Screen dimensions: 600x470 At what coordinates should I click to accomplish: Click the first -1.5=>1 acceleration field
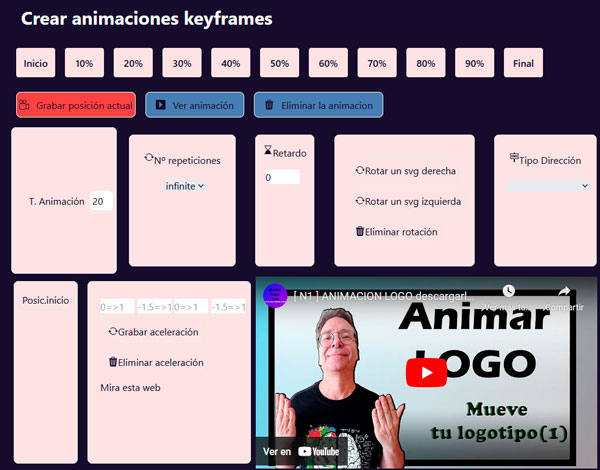(x=154, y=307)
